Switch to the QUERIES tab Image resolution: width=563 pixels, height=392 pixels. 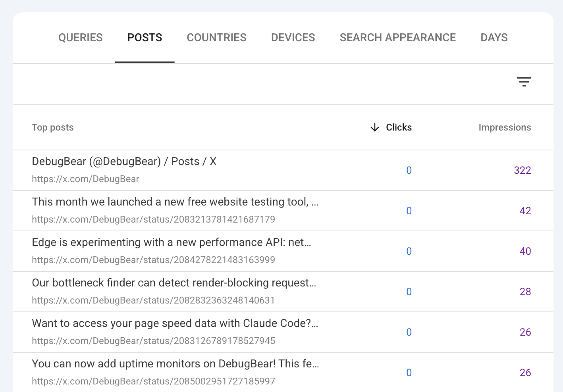point(81,38)
